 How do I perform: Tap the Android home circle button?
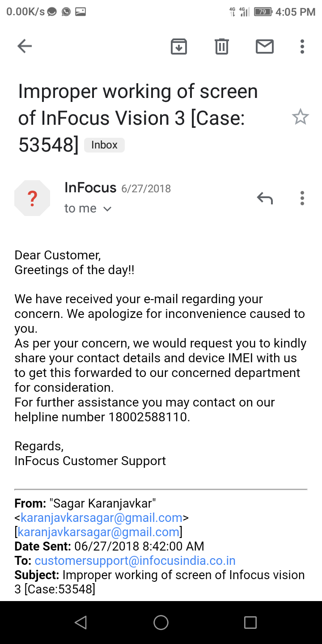click(161, 623)
